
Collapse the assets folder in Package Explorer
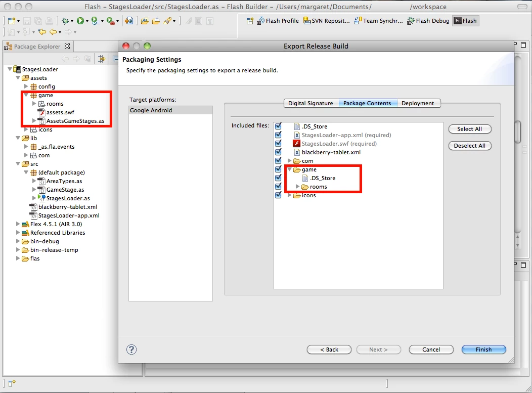18,78
